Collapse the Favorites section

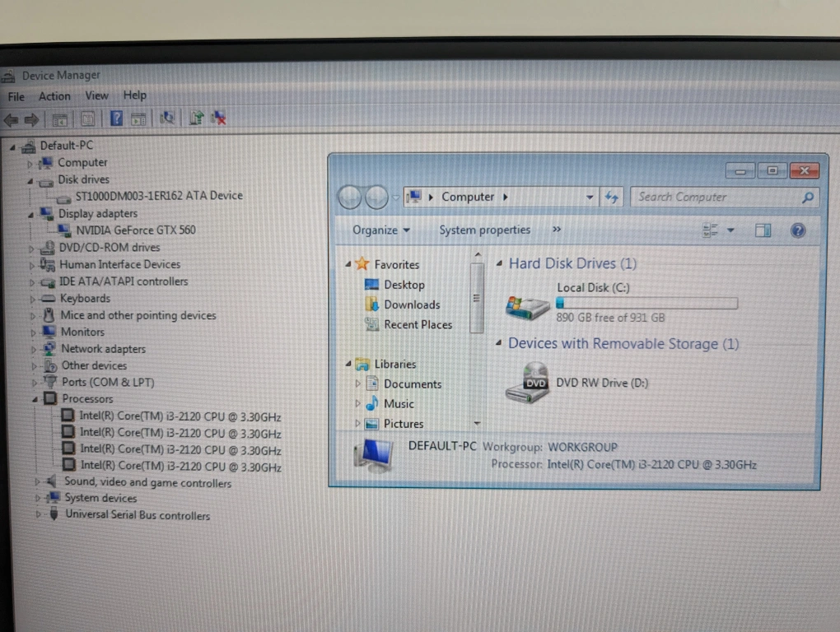coord(348,264)
